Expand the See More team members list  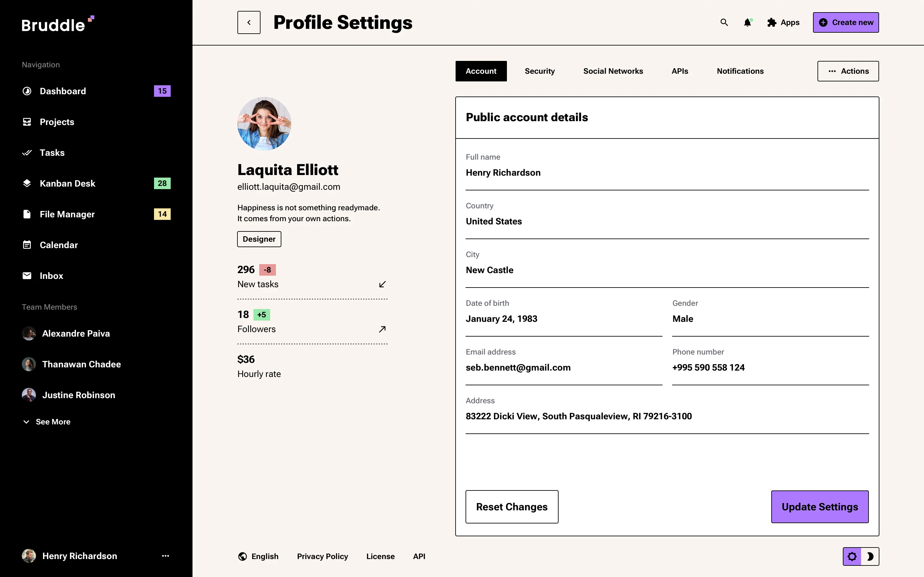pyautogui.click(x=46, y=422)
